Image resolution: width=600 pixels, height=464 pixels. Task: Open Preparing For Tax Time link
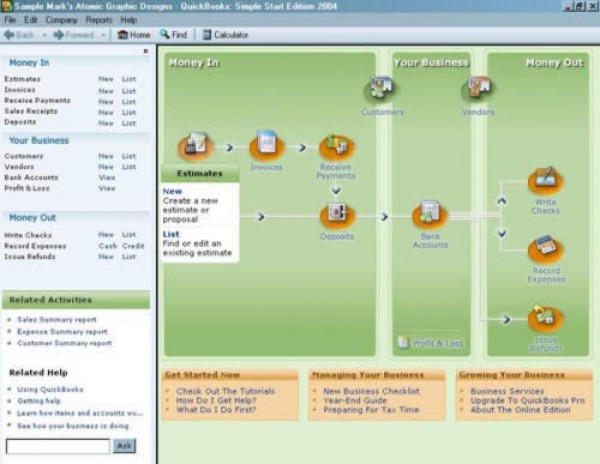click(371, 410)
